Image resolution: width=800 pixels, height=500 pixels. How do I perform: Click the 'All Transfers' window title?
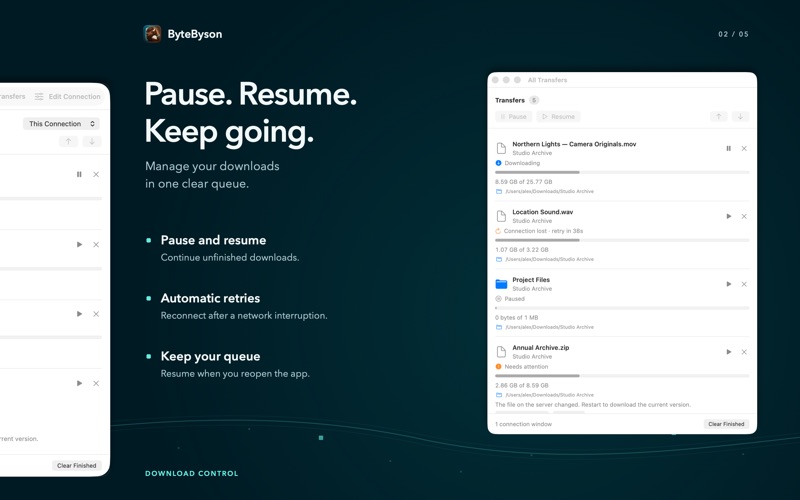547,80
